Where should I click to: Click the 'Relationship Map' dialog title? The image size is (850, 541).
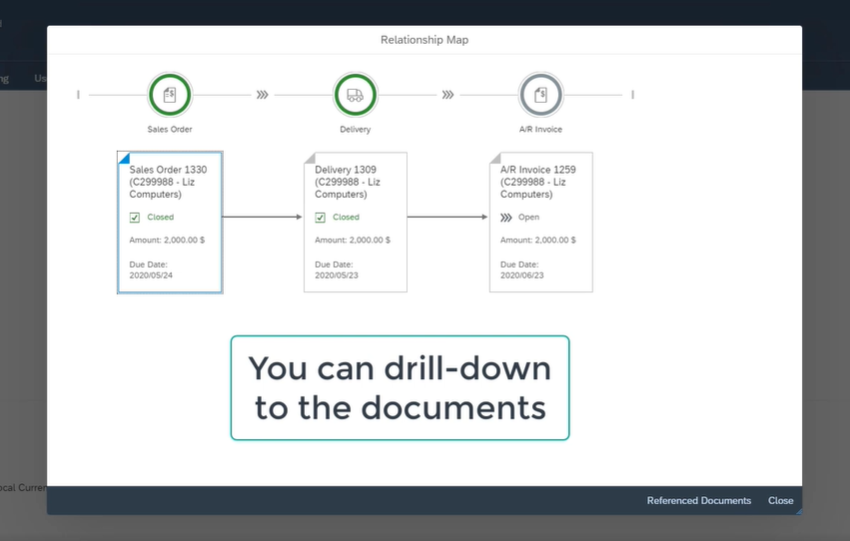[x=424, y=40]
